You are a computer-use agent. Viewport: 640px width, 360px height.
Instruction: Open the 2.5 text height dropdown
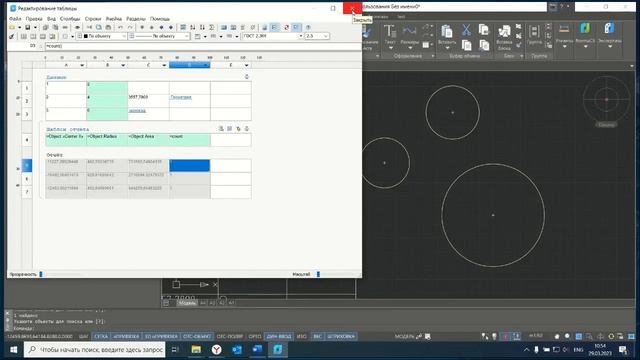317,36
